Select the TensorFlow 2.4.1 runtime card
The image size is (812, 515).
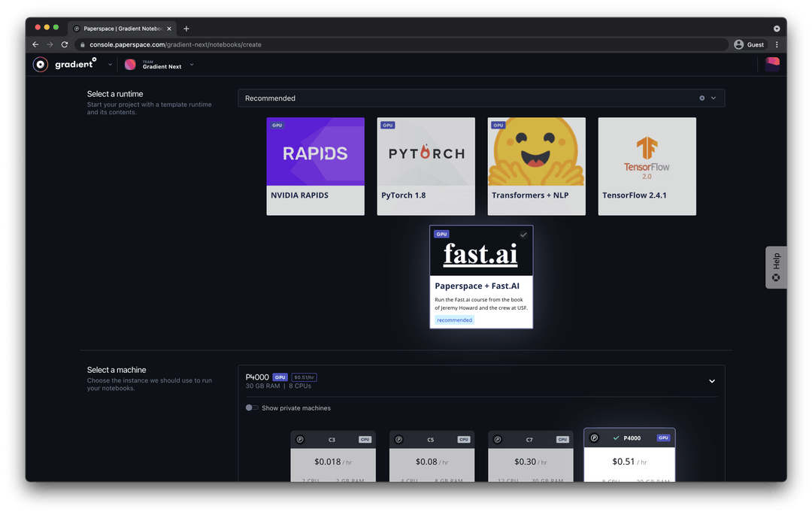coord(647,165)
